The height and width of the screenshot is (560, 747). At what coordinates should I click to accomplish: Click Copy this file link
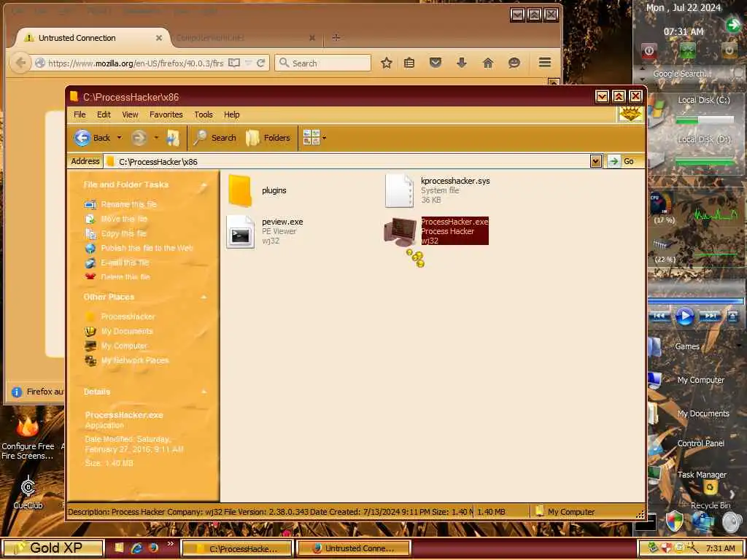point(123,234)
